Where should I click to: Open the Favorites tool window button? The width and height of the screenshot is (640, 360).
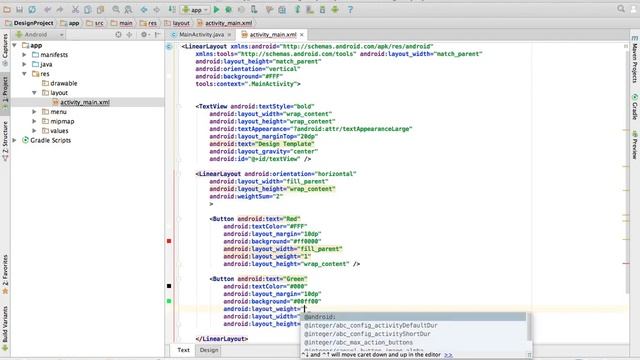5,274
